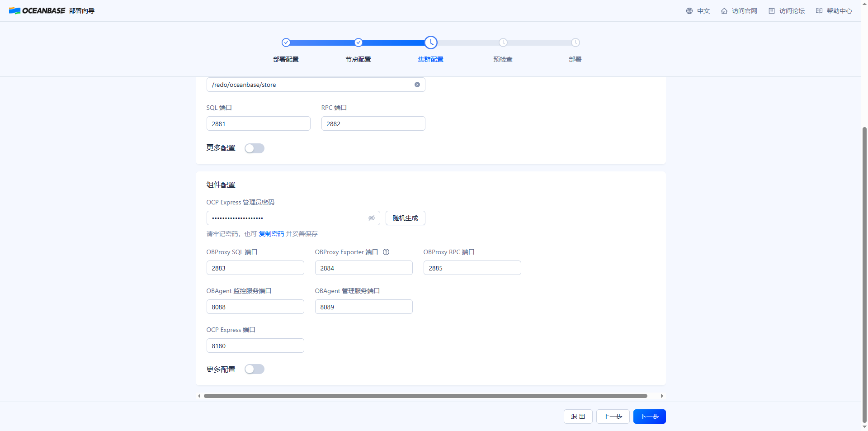Click 随机生成 password button
Image resolution: width=868 pixels, height=431 pixels.
406,218
